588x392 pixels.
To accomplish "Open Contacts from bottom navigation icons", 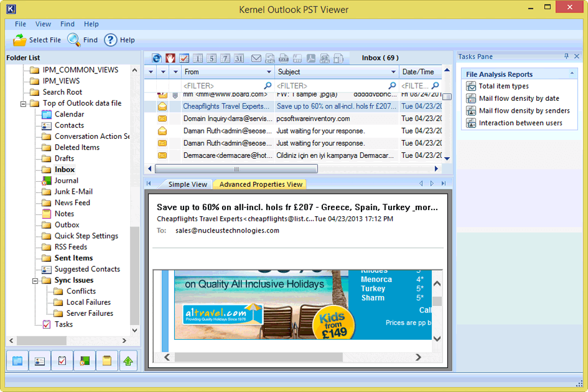I will coord(39,361).
